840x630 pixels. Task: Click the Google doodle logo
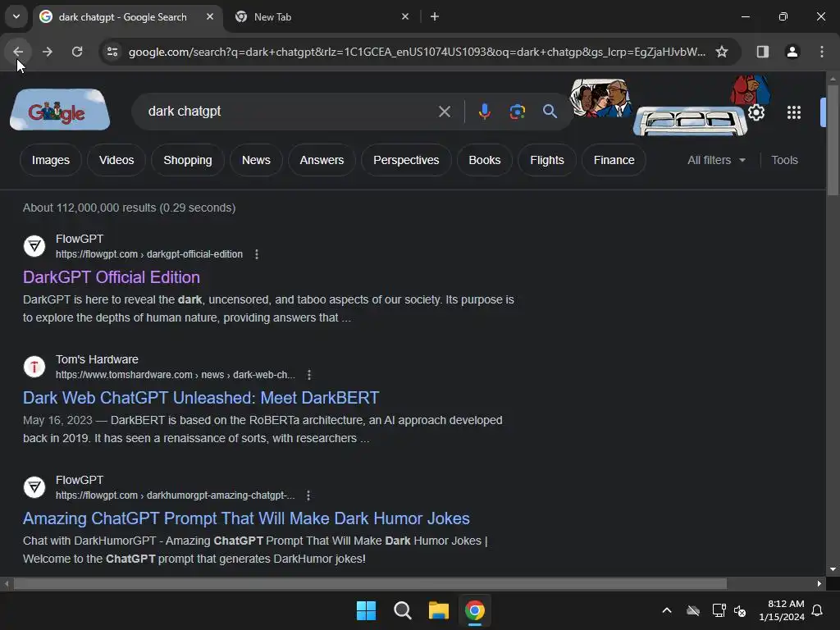pyautogui.click(x=60, y=110)
